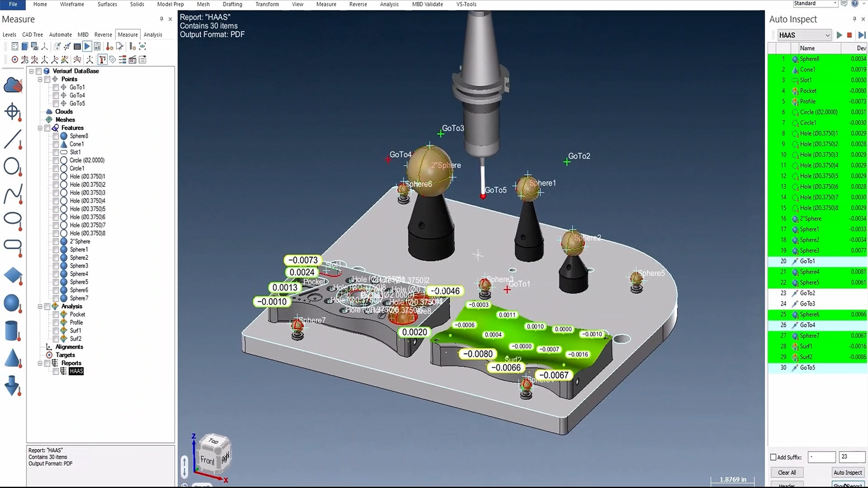Collapse the Points tree node
The image size is (868, 488).
(x=40, y=79)
